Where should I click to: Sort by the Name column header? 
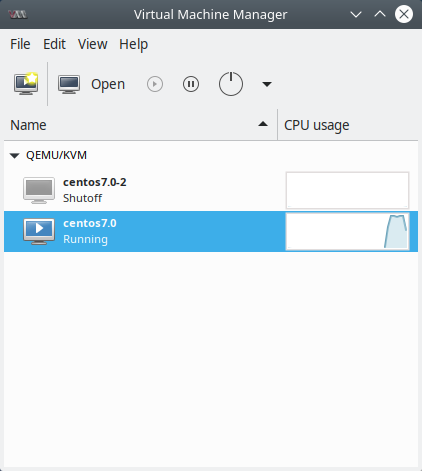click(x=140, y=125)
